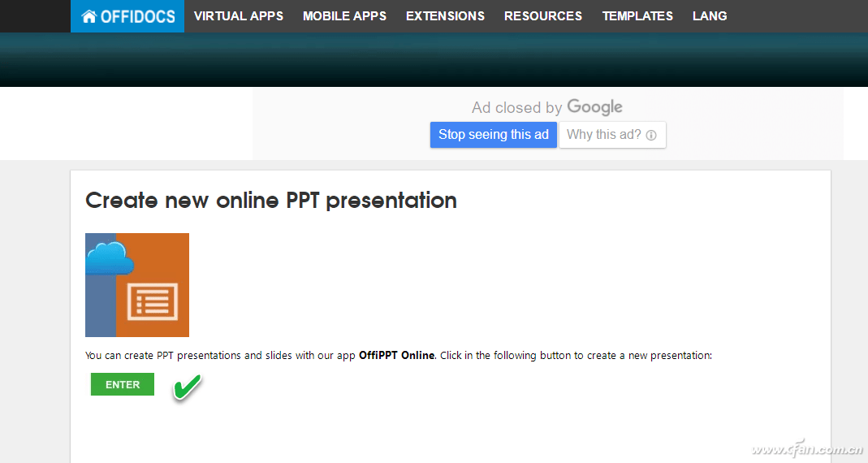Screen dimensions: 868x463
Task: Click the Create new online PPT presentation heading
Action: tap(271, 201)
